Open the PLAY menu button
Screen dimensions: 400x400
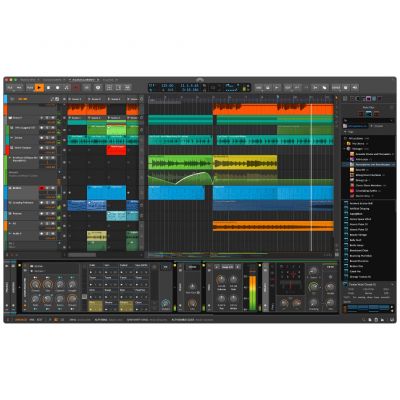pyautogui.click(x=30, y=88)
